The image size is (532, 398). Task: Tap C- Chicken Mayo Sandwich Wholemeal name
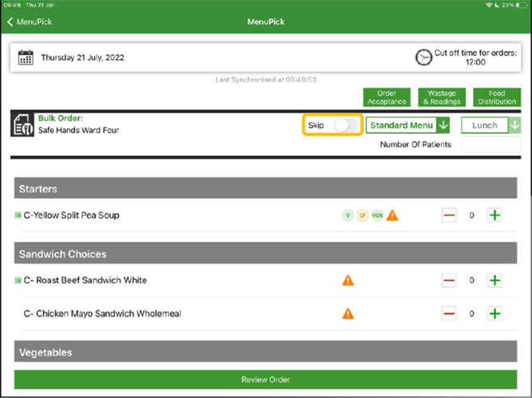102,313
